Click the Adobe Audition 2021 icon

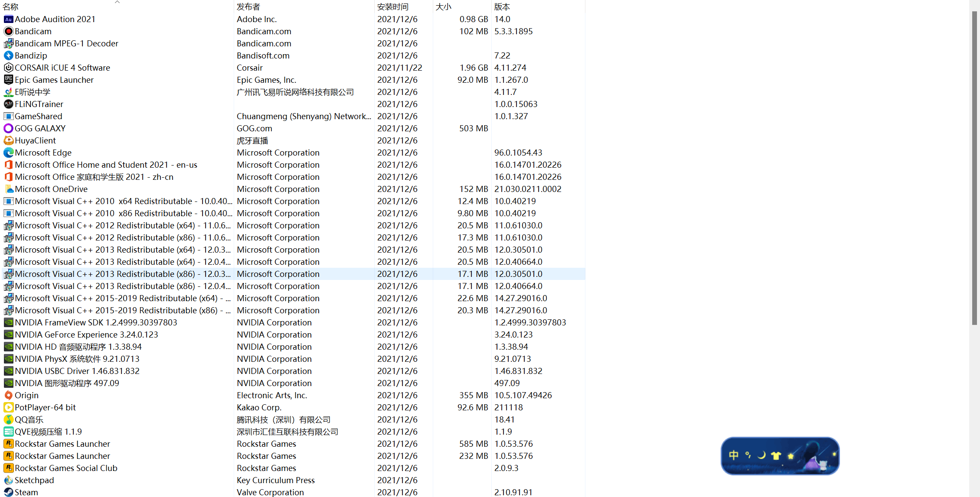tap(8, 19)
